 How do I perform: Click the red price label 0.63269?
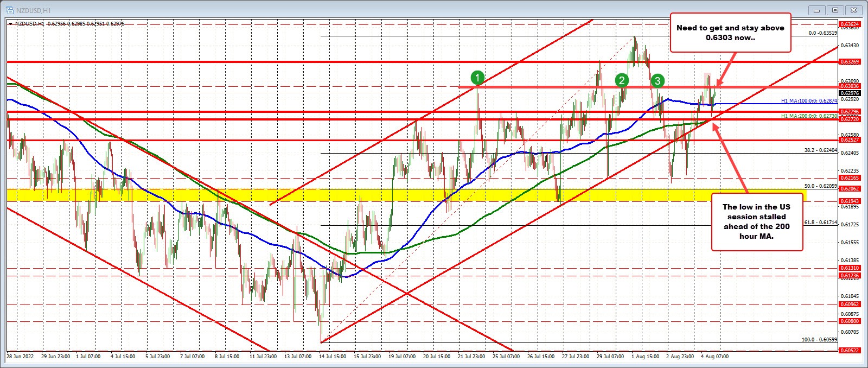(850, 62)
